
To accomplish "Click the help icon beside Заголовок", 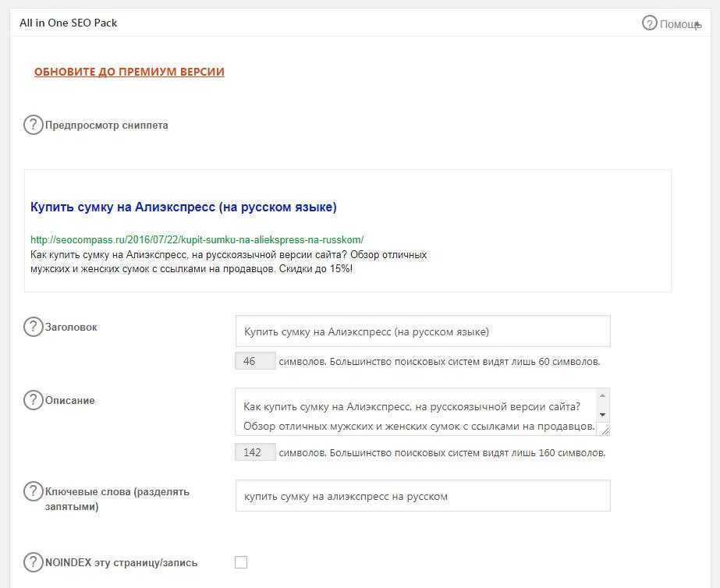I will 33,327.
